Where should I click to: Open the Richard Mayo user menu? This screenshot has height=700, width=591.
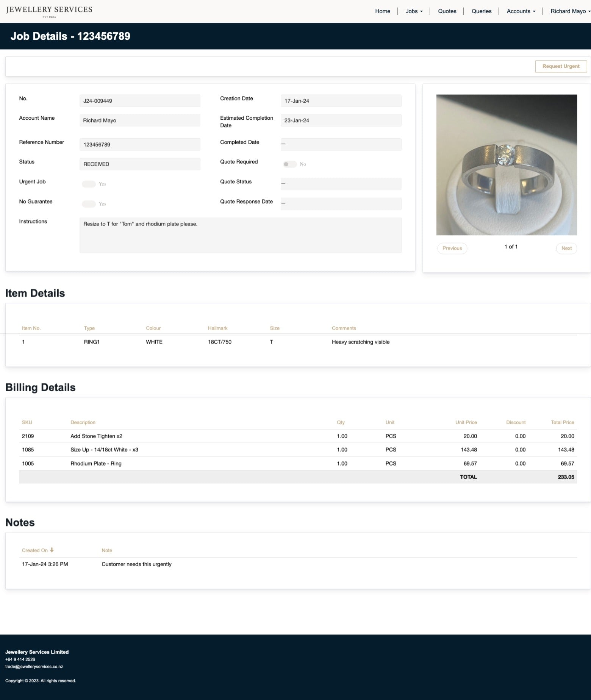coord(570,11)
